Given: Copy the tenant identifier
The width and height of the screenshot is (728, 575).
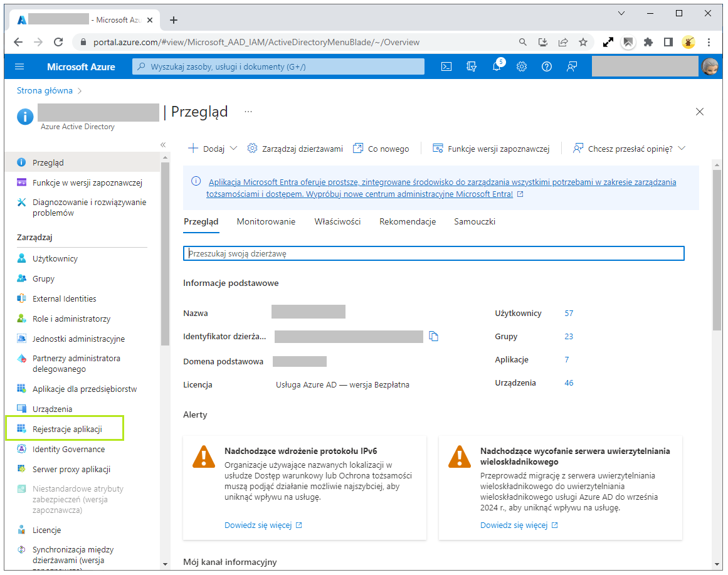Looking at the screenshot, I should [433, 336].
